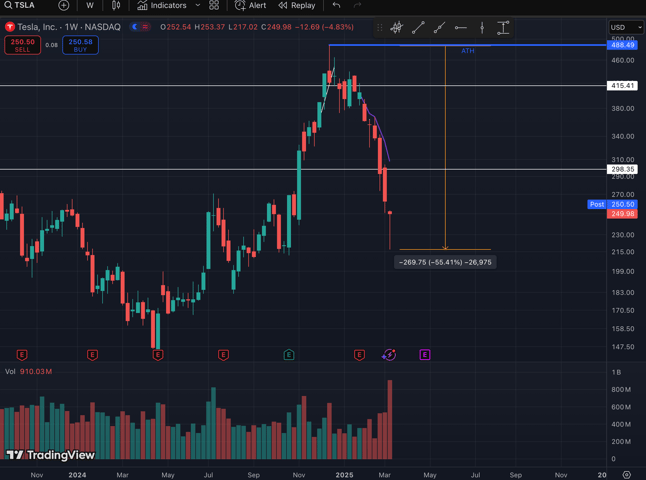Click the Vol 910.03M indicator legend

(28, 372)
